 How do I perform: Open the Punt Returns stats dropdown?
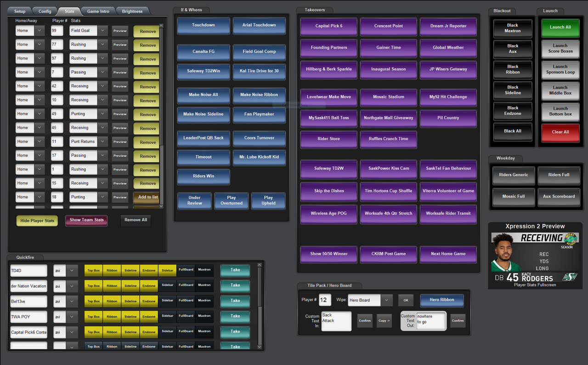(x=103, y=142)
